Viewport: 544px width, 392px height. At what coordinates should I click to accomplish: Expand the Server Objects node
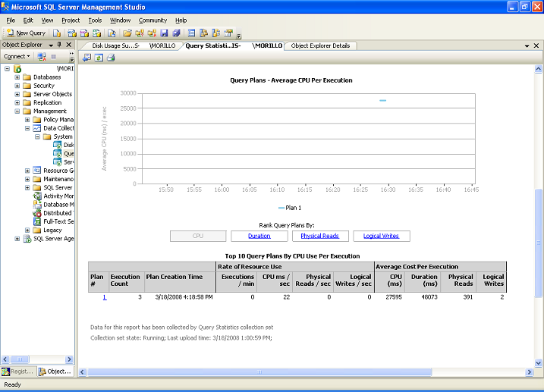(x=17, y=94)
